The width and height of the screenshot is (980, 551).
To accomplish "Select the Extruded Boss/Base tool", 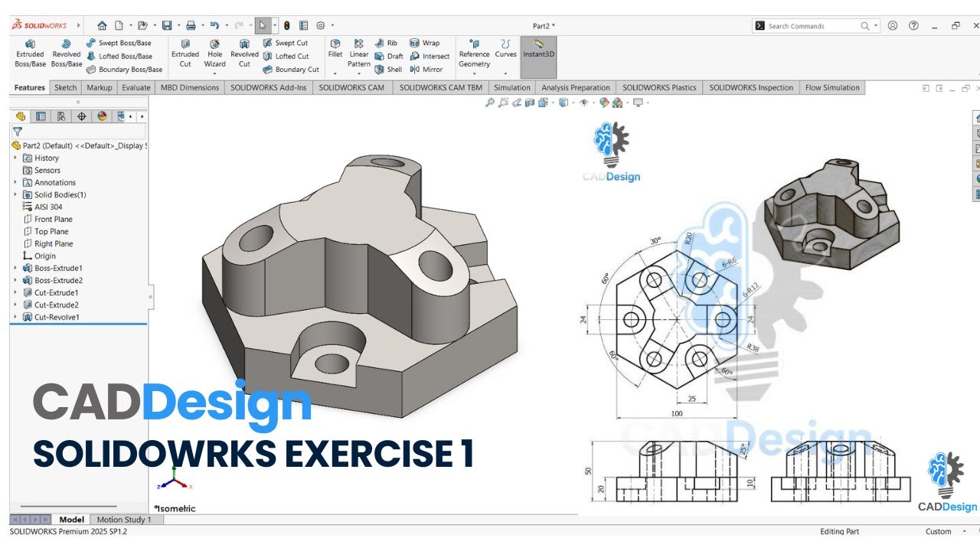I will 30,54.
